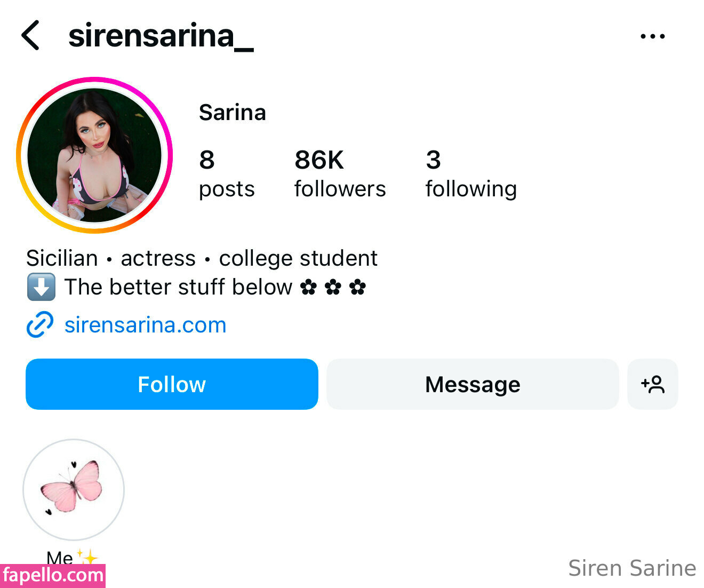View the 86K followers list
This screenshot has width=704, height=588.
click(x=340, y=173)
